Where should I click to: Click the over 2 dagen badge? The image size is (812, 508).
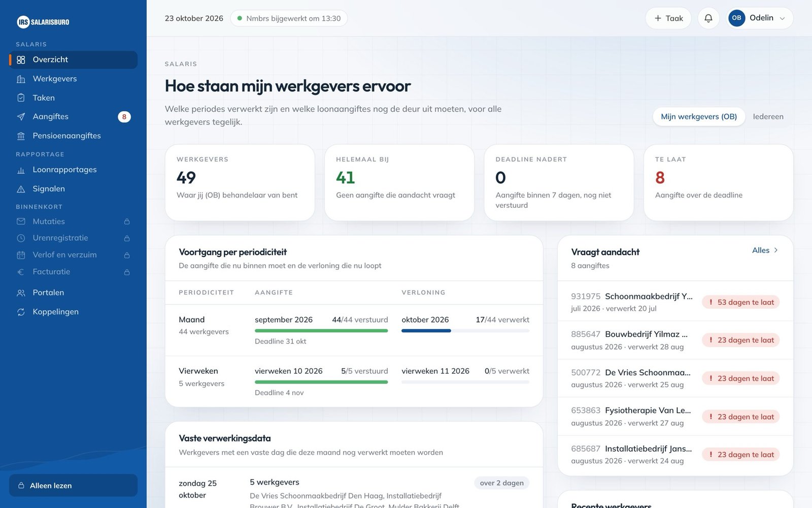coord(501,483)
